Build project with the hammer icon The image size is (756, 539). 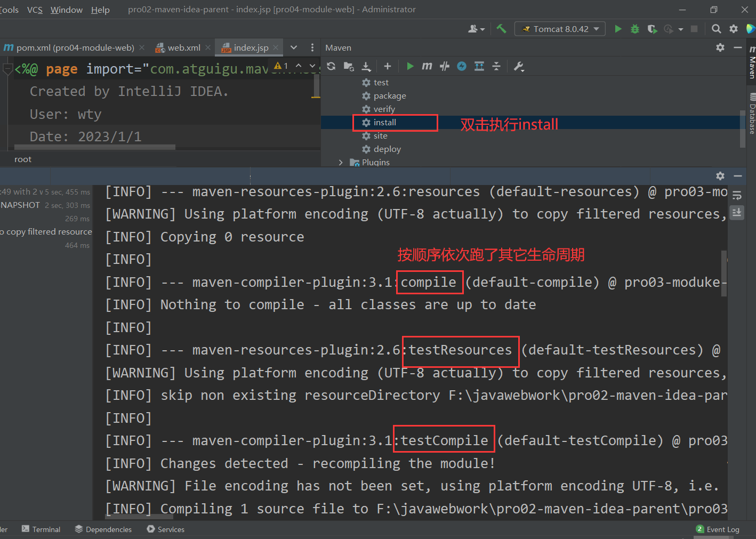[x=501, y=29]
